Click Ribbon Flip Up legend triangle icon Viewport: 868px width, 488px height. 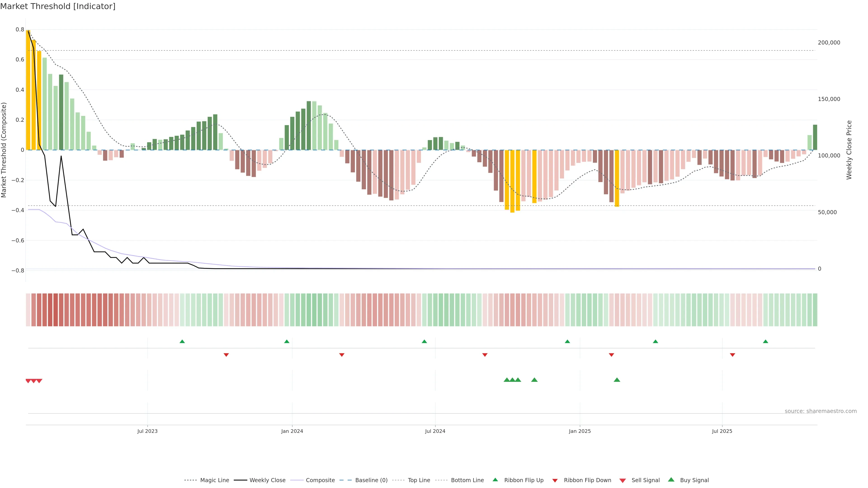point(495,480)
